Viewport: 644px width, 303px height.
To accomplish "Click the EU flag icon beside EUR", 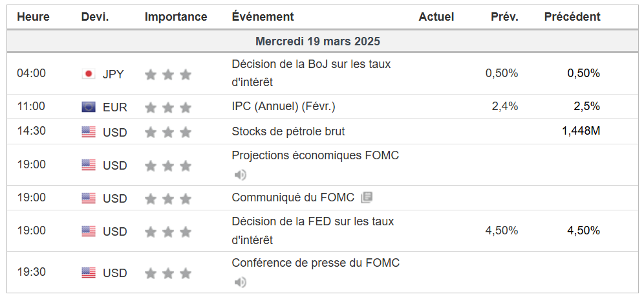I will [x=89, y=107].
